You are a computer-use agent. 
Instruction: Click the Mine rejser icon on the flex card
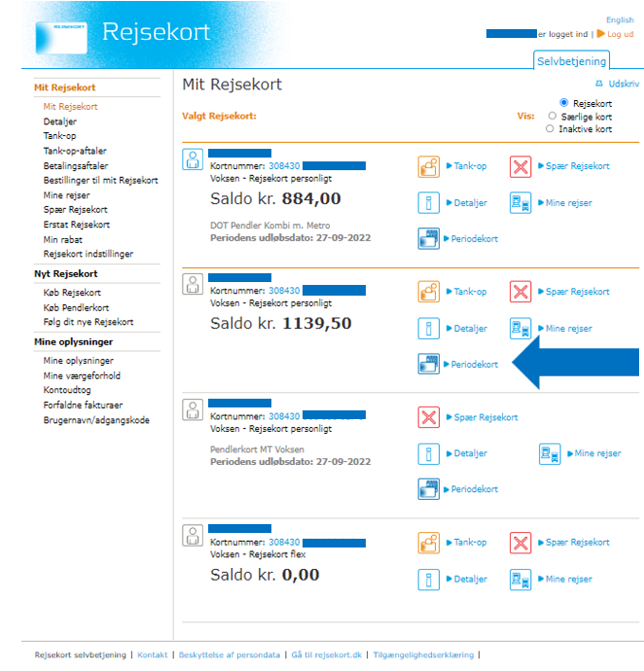520,580
